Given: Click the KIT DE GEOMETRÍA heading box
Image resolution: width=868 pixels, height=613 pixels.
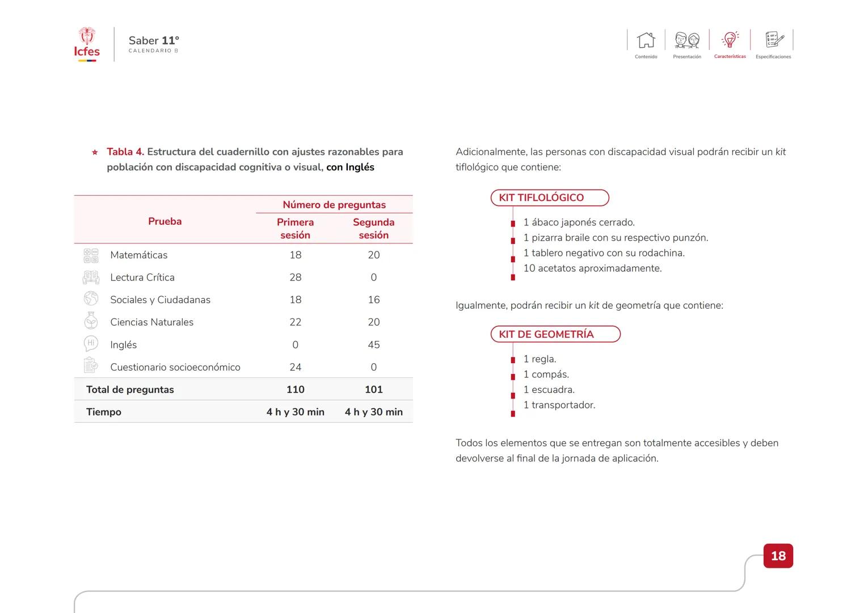Looking at the screenshot, I should [555, 334].
